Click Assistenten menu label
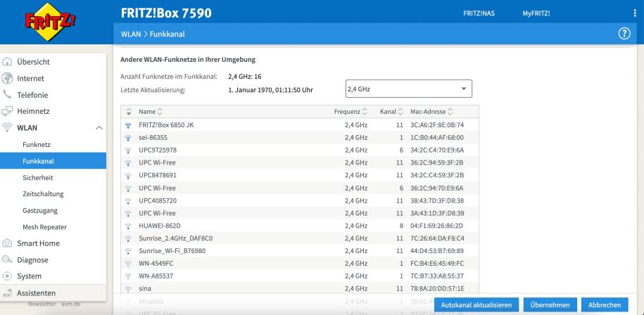 pos(36,292)
